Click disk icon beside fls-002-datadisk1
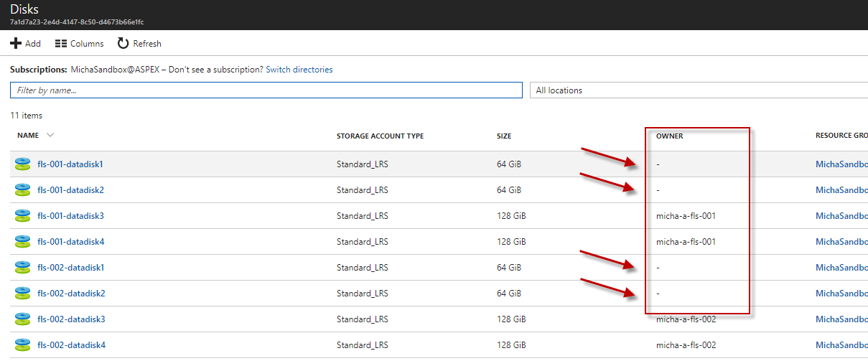This screenshot has width=868, height=361. click(23, 268)
